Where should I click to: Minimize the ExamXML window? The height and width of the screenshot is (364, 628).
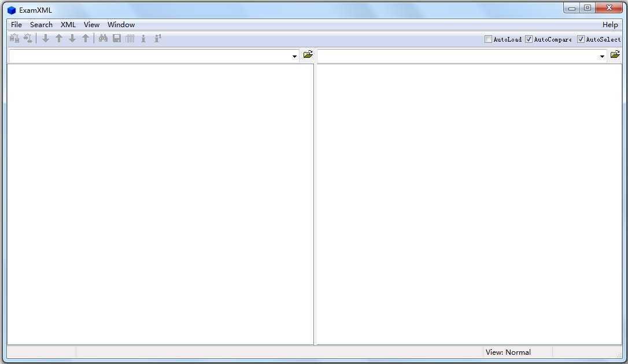571,8
